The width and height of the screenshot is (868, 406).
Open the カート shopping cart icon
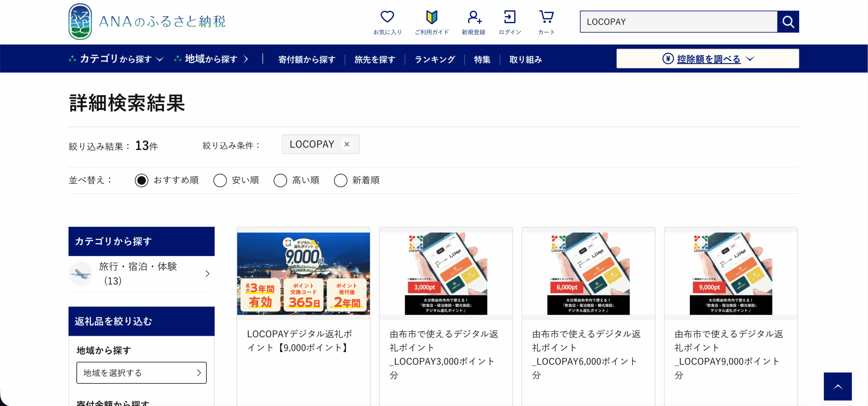pos(546,17)
